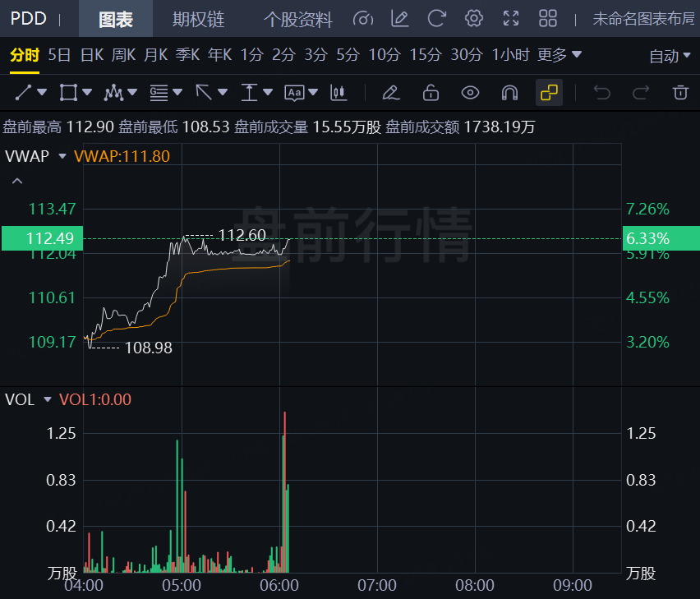
Task: Click the gauge indicator icon in header
Action: click(363, 19)
